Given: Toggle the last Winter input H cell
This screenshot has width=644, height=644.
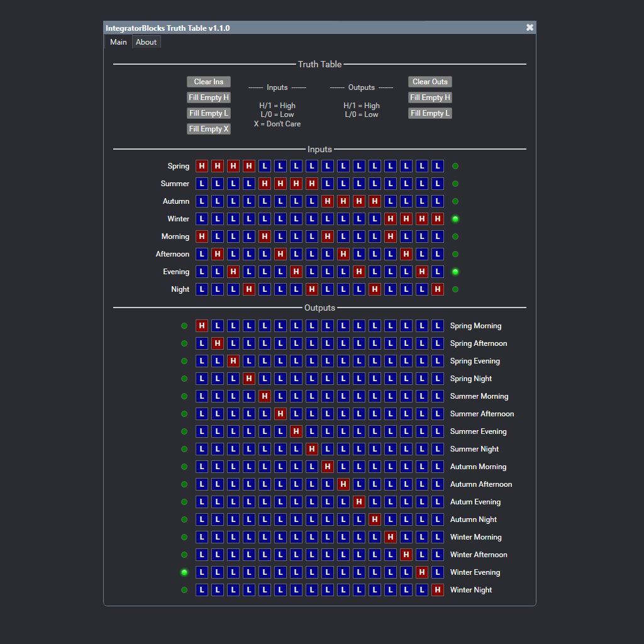Looking at the screenshot, I should click(438, 219).
